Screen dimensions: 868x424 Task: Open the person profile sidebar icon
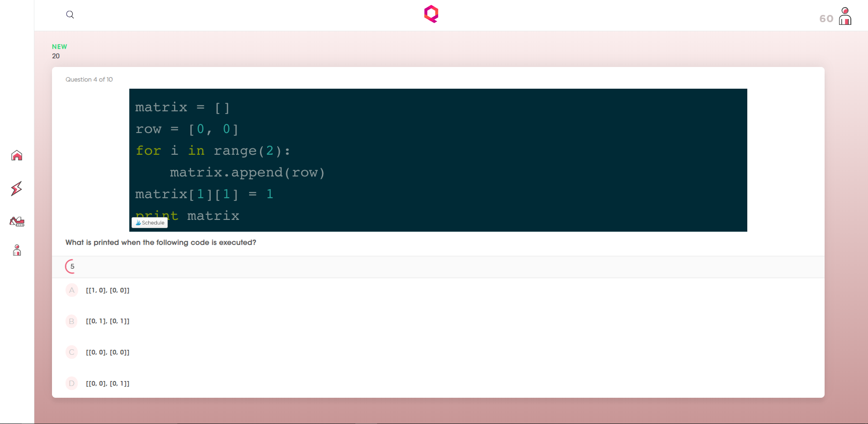[x=17, y=250]
